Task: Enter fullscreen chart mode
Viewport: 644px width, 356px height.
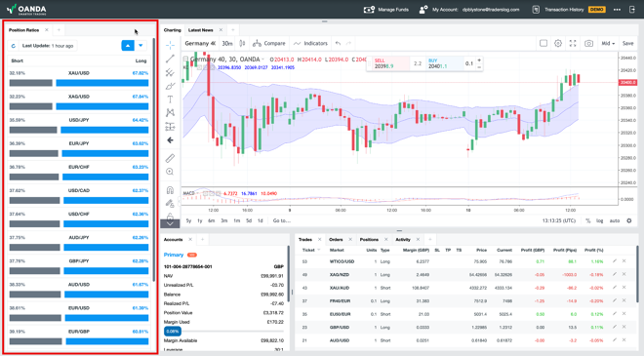Action: pyautogui.click(x=573, y=43)
